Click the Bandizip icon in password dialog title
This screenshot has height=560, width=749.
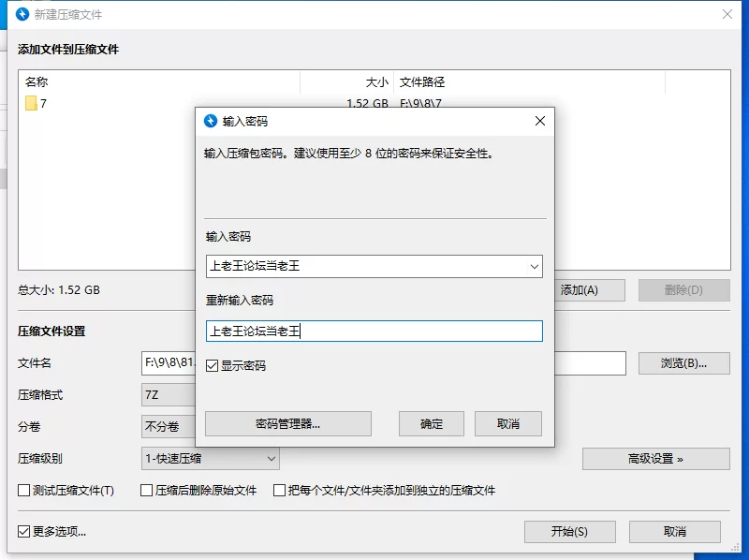[x=211, y=121]
